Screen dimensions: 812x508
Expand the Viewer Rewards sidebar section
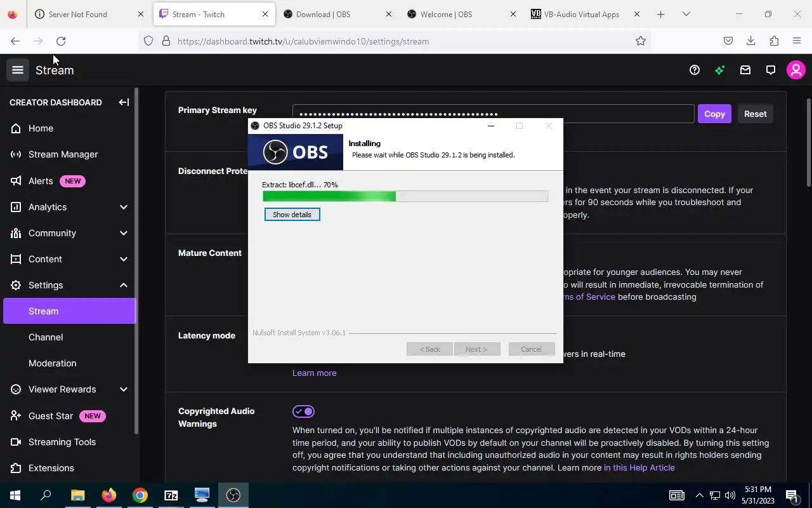click(124, 389)
